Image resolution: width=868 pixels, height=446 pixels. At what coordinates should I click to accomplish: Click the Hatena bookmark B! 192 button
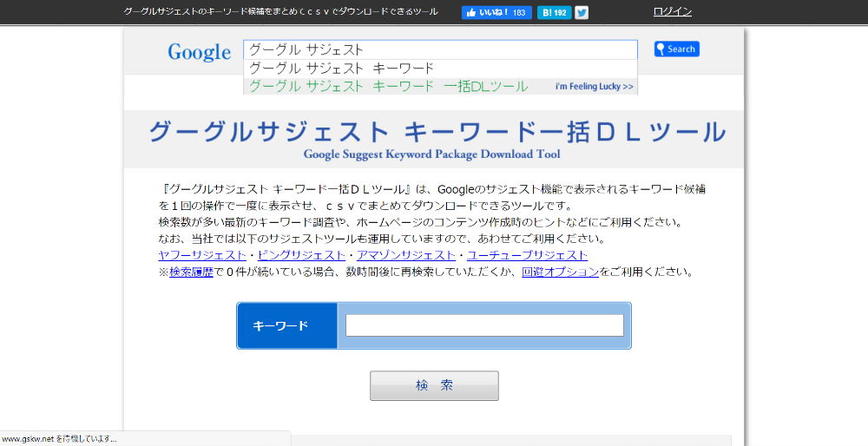tap(554, 12)
